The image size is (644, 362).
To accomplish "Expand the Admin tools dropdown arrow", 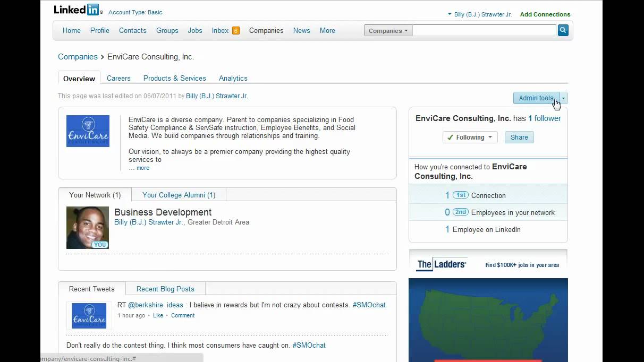I will (x=564, y=98).
